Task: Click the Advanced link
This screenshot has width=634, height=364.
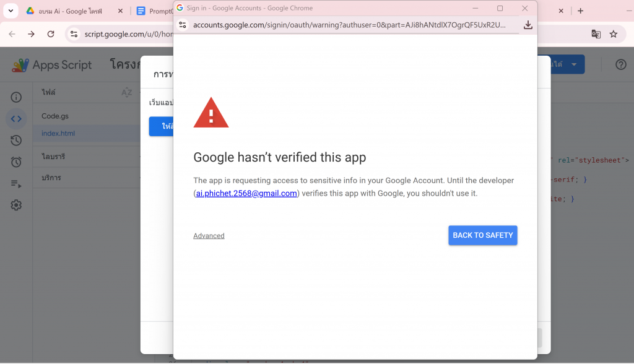Action: [x=209, y=236]
